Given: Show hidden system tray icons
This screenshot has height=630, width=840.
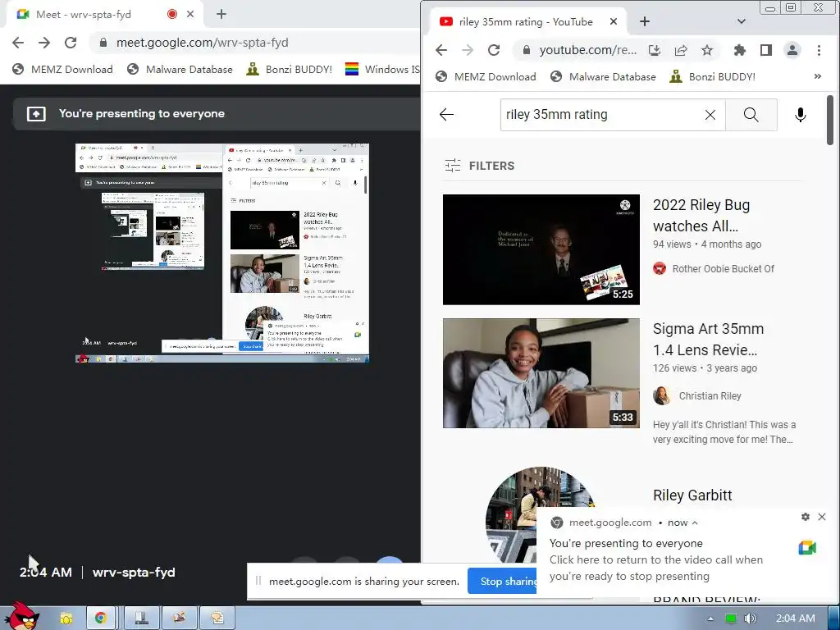Looking at the screenshot, I should pos(710,619).
